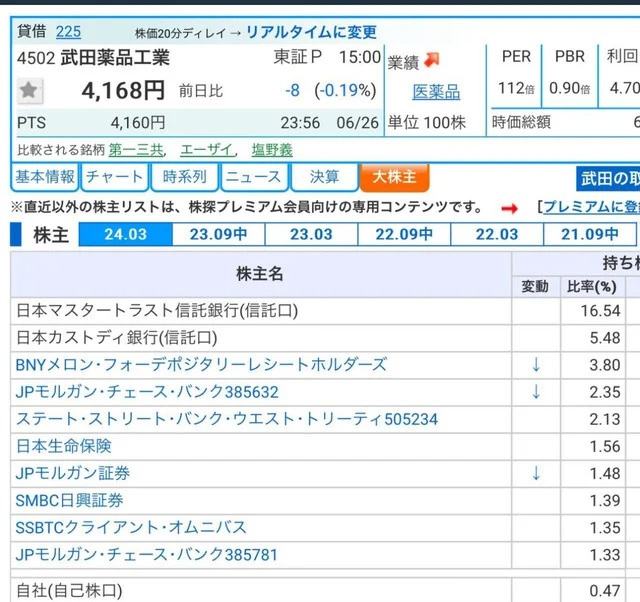This screenshot has height=602, width=640.
Task: Click the PTS price 4,160円
Action: [x=138, y=122]
